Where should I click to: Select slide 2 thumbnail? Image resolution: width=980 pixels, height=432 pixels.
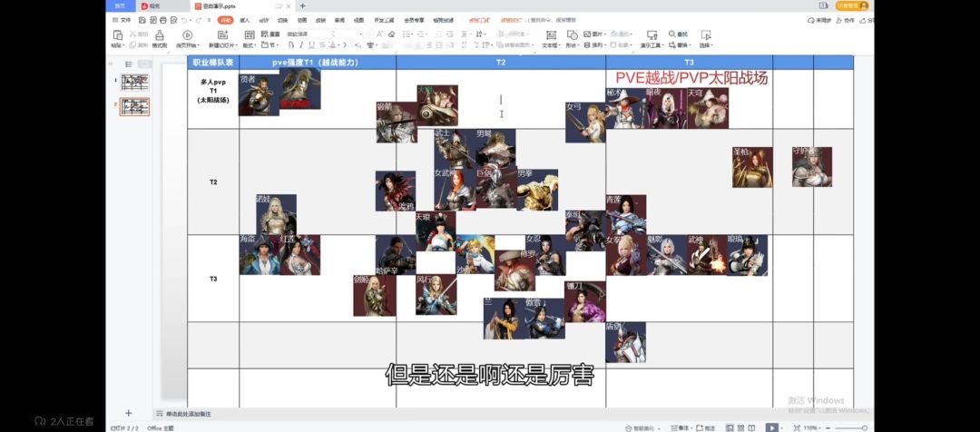click(x=135, y=106)
